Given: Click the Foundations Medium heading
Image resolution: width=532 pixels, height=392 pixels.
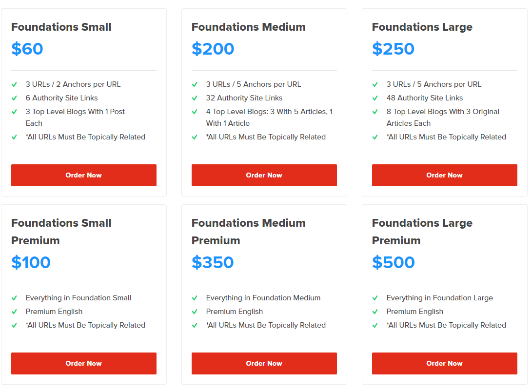Looking at the screenshot, I should click(x=248, y=27).
